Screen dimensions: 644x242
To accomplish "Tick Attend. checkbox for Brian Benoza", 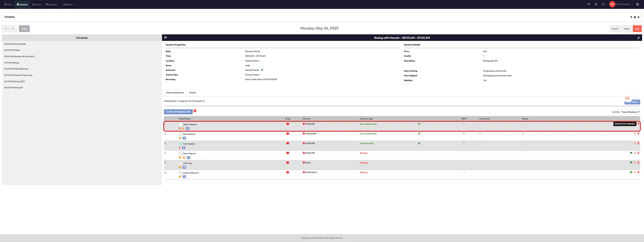I will pyautogui.click(x=523, y=133).
